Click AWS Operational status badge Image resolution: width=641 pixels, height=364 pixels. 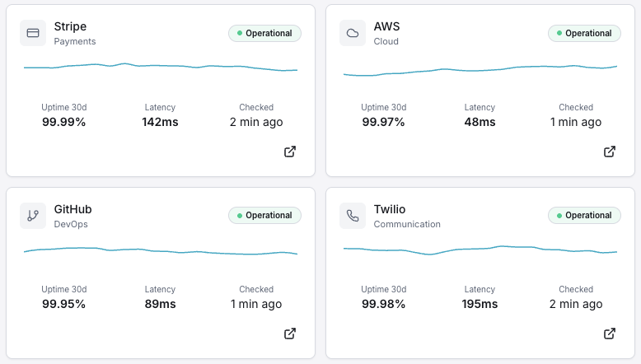[x=584, y=33]
